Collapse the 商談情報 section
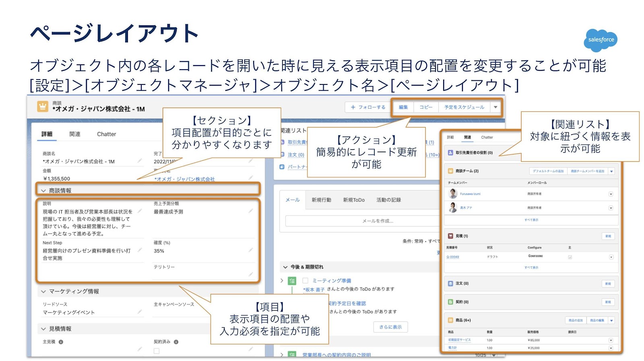Screen dimensions: 644x361 coord(43,191)
